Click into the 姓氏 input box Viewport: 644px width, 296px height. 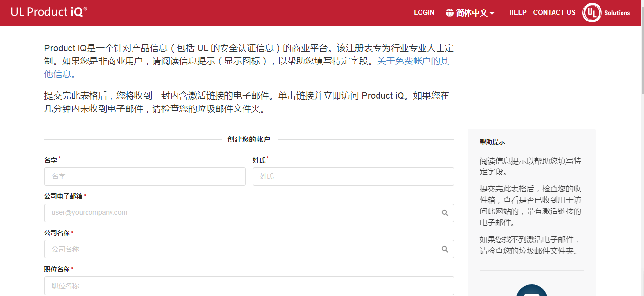coord(353,176)
